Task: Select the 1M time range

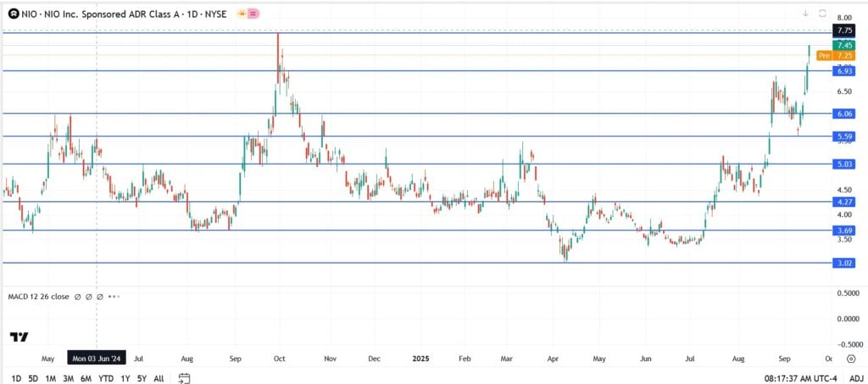Action: coord(50,378)
